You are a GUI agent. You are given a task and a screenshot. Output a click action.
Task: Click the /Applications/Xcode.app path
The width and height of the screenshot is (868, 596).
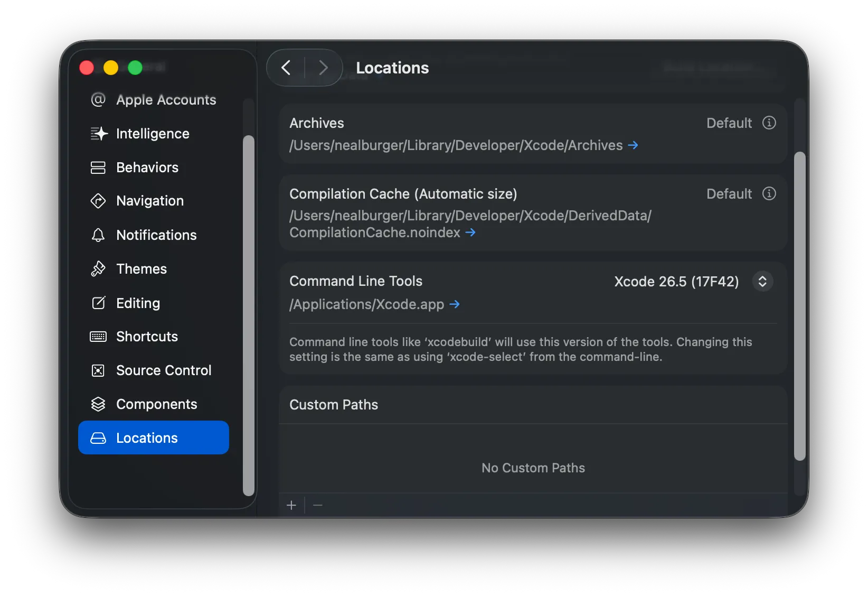[x=367, y=304]
